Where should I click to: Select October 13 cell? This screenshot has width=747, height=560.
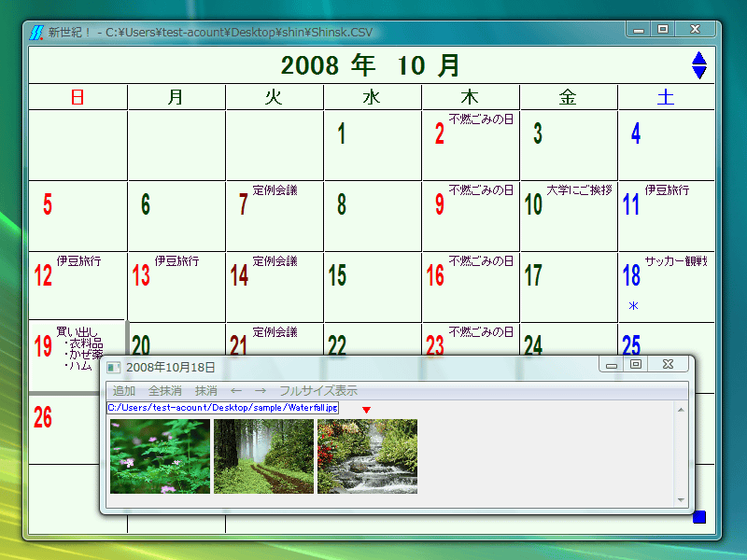click(x=176, y=287)
